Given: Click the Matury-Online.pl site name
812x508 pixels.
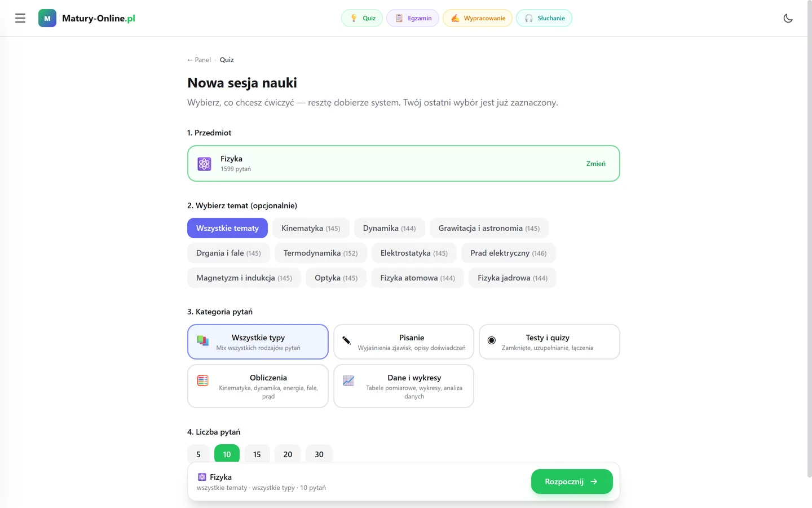Looking at the screenshot, I should coord(99,18).
